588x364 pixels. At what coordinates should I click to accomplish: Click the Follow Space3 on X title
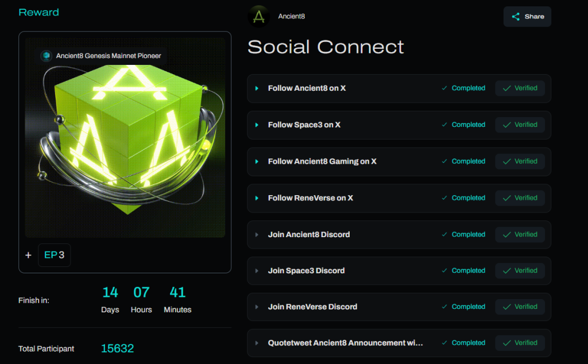[304, 125]
